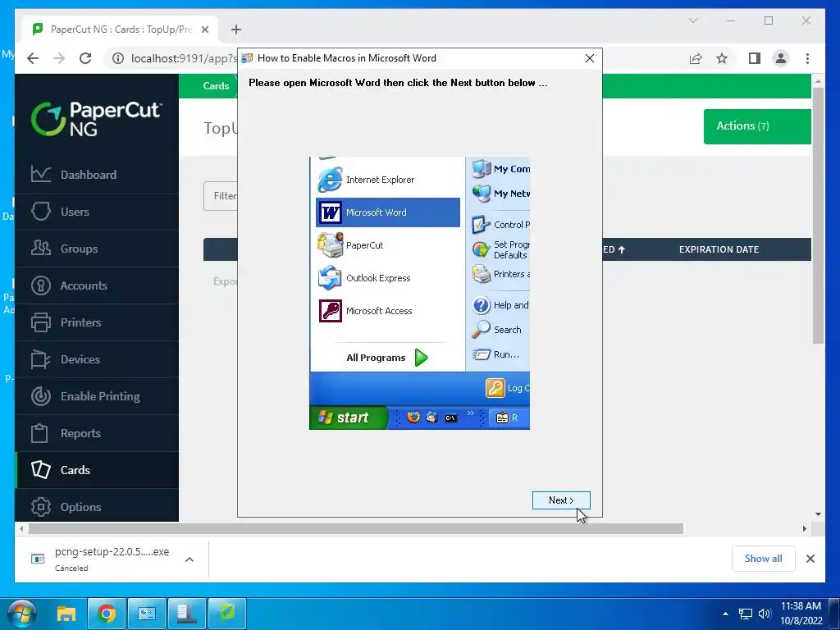
Task: Click the localhost:9191 address bar
Action: [x=183, y=58]
